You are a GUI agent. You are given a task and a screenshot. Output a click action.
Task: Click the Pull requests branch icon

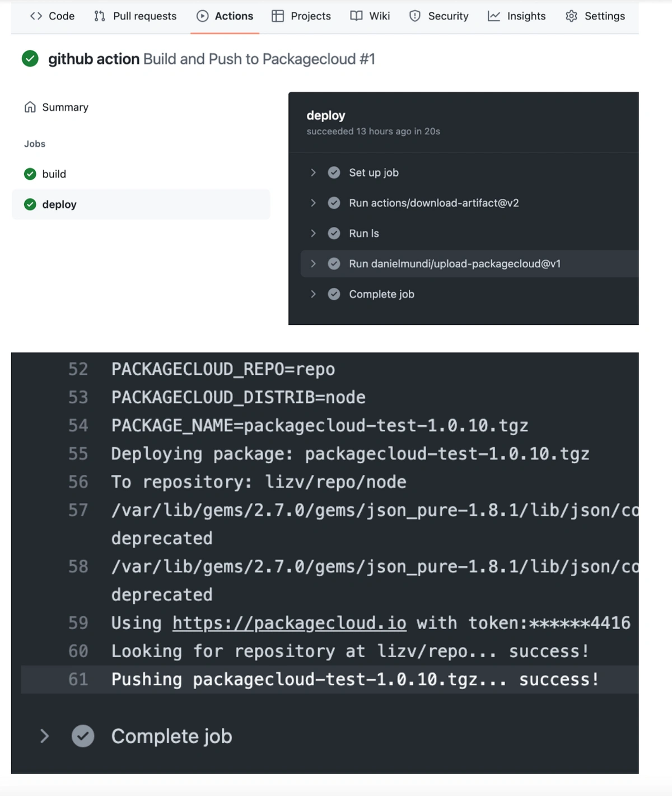point(100,16)
